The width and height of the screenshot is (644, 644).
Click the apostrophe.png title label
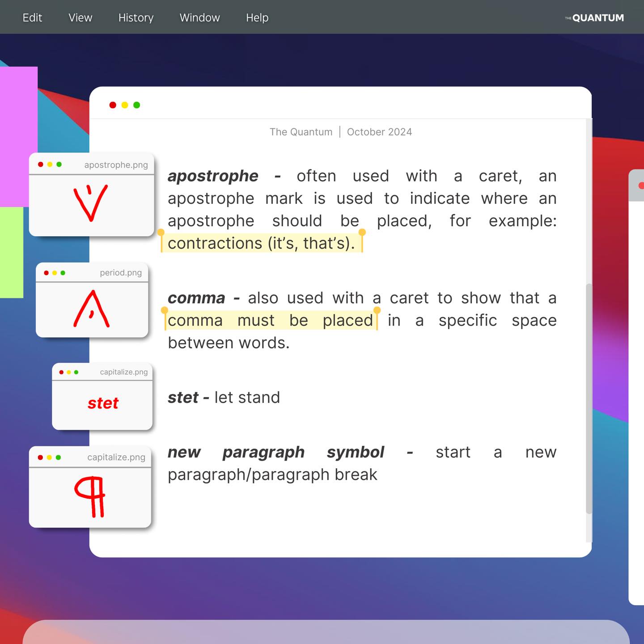116,165
